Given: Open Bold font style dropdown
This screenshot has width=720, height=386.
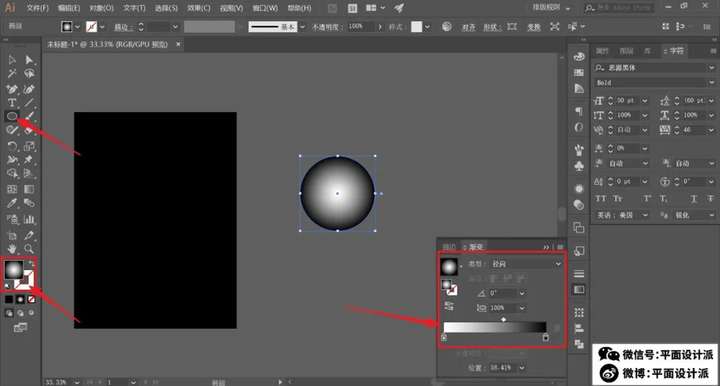Looking at the screenshot, I should point(711,83).
